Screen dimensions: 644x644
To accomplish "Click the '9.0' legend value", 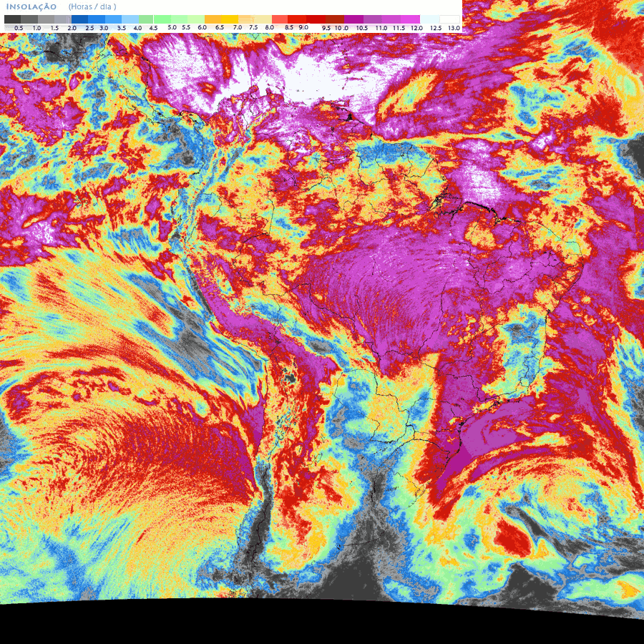I will coord(303,27).
